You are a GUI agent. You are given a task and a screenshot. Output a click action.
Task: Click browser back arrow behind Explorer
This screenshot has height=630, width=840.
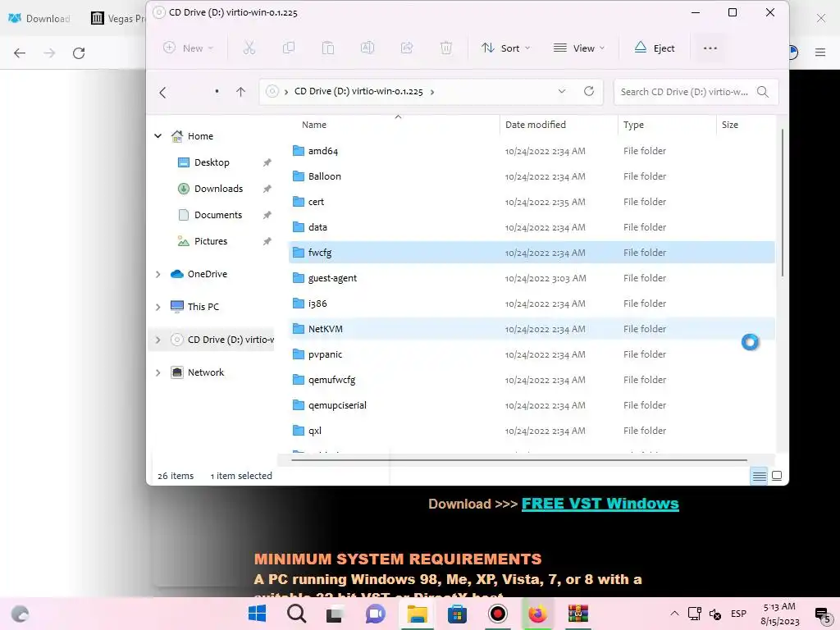[20, 53]
